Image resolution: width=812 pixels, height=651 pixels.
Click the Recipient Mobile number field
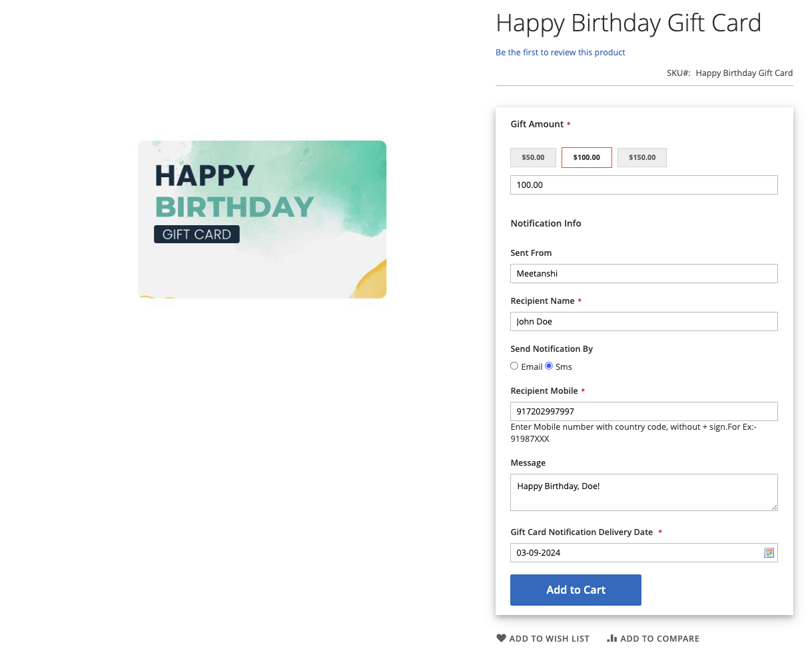pos(643,411)
